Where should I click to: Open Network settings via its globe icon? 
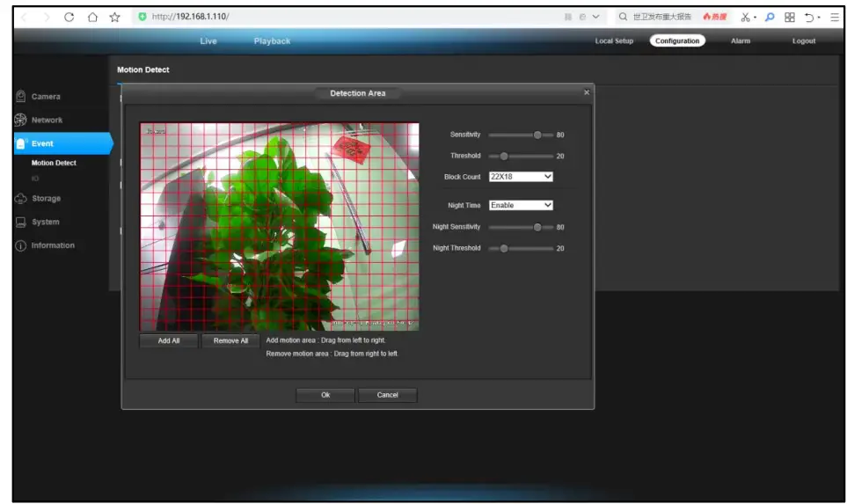[20, 120]
